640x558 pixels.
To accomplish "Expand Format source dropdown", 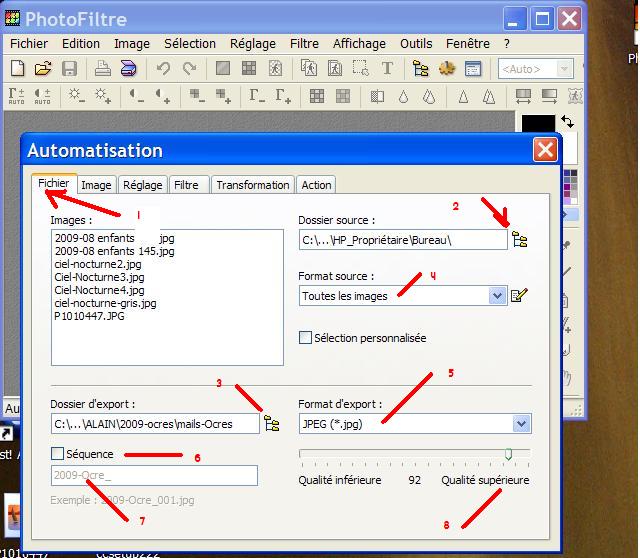I will 497,296.
